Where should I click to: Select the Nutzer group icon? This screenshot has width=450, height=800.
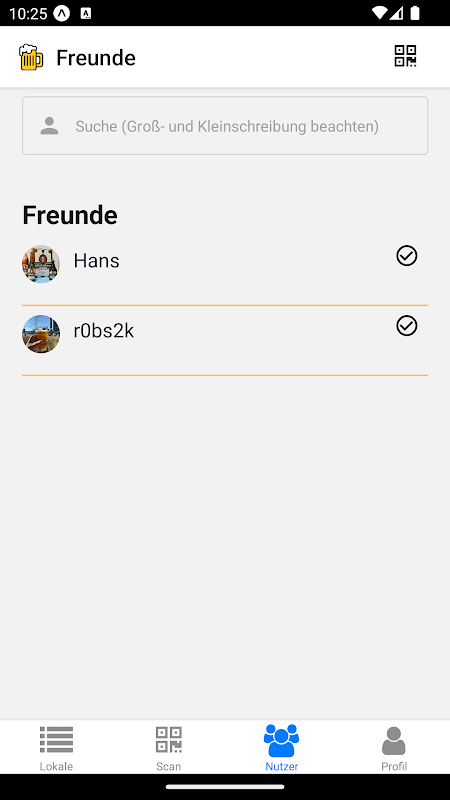(x=281, y=740)
